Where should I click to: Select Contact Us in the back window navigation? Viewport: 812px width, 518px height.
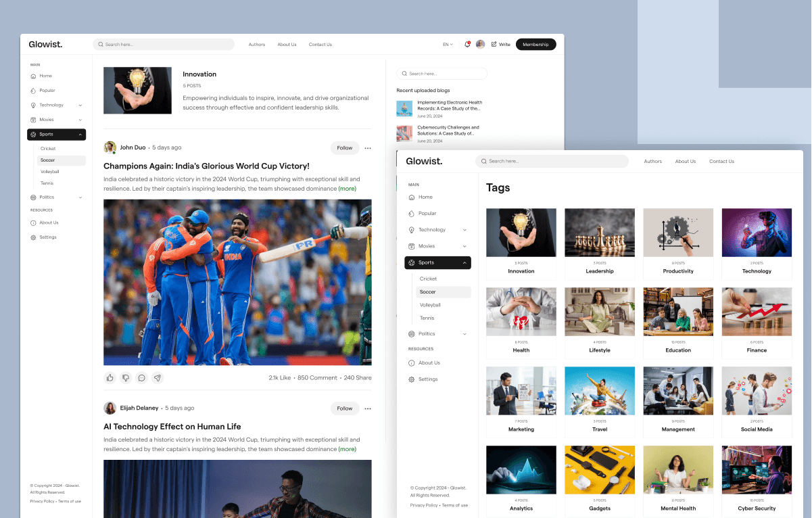click(320, 45)
